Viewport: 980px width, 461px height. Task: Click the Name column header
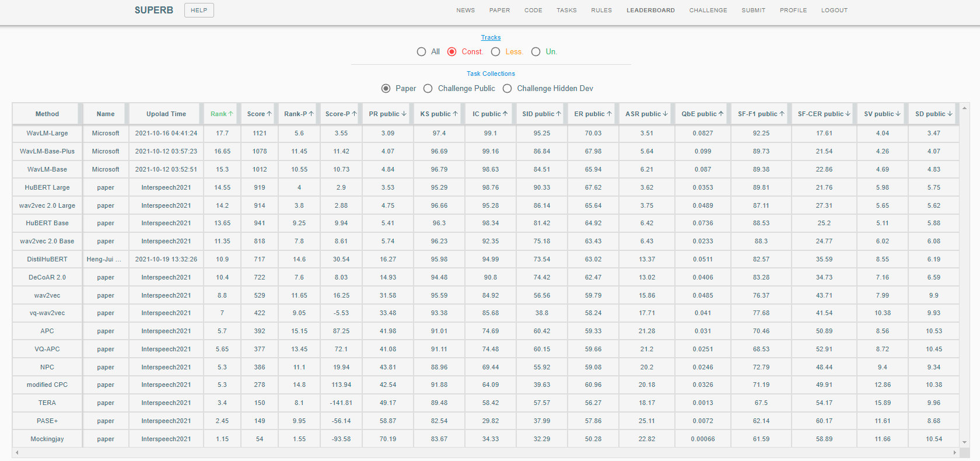tap(106, 114)
